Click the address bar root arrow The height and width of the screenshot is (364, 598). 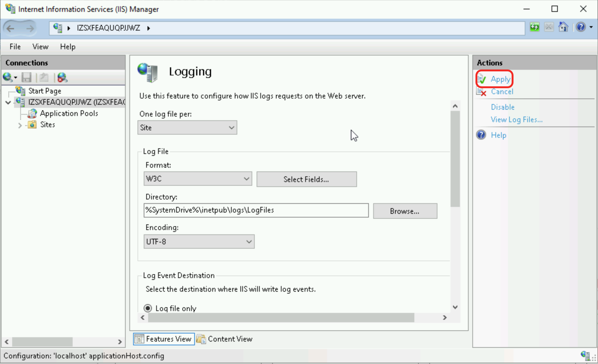click(x=69, y=28)
